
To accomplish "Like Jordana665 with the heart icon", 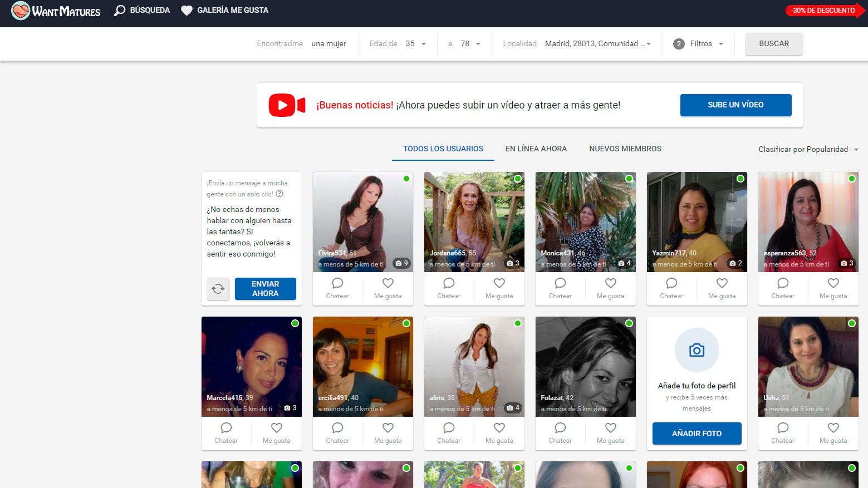I will tap(499, 283).
